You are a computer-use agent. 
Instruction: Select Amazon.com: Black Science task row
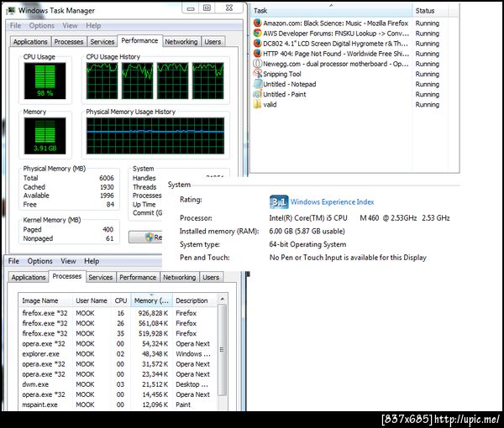[x=349, y=23]
